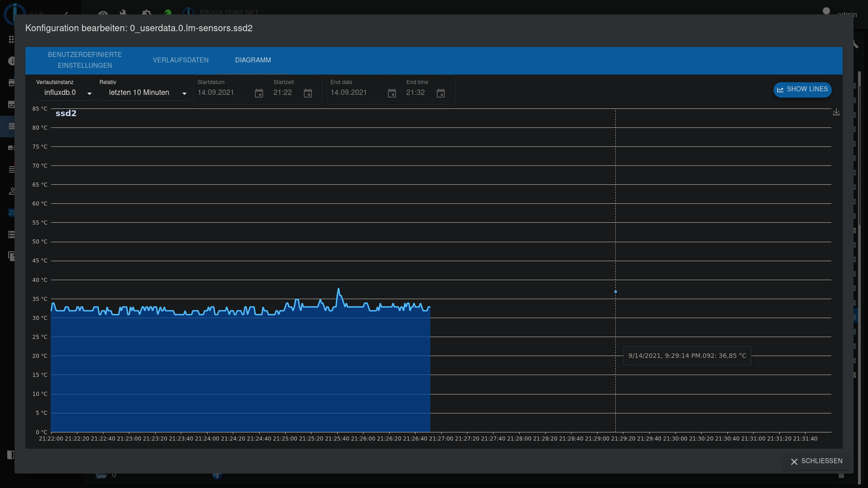Open the End time picker icon
868x488 pixels.
click(x=441, y=93)
